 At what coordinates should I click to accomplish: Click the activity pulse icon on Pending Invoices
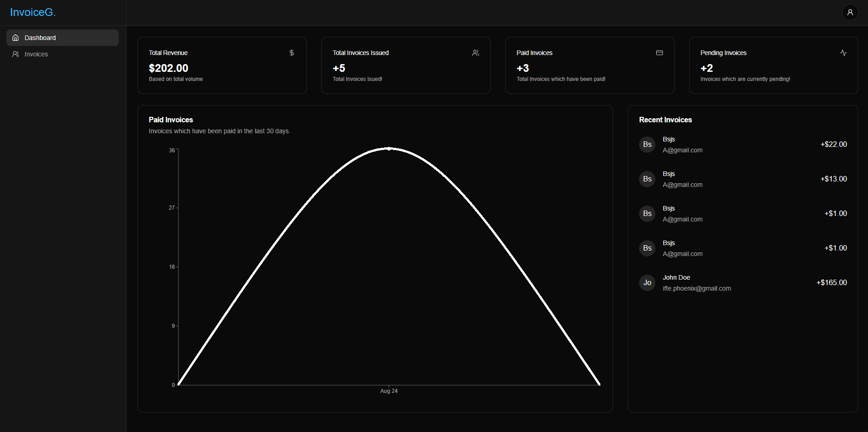point(843,53)
